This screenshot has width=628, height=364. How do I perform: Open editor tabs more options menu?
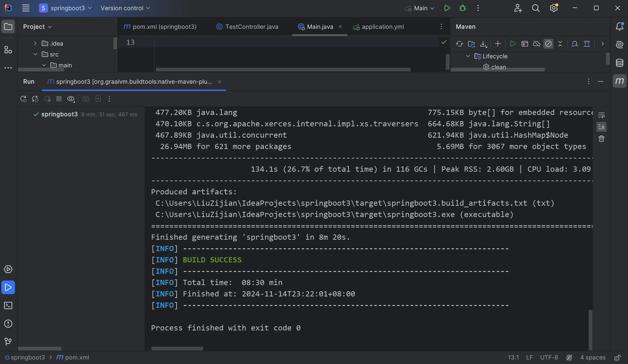click(x=441, y=27)
